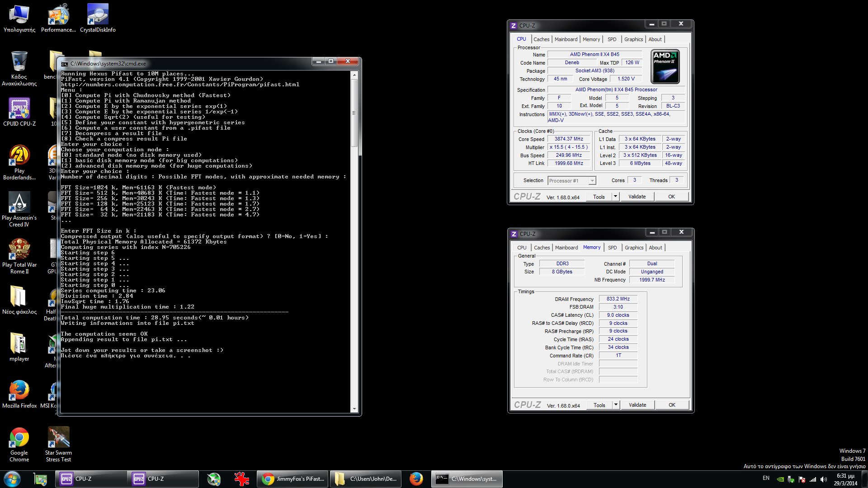Launch Star Swarm Stress Test shortcut

point(58,445)
